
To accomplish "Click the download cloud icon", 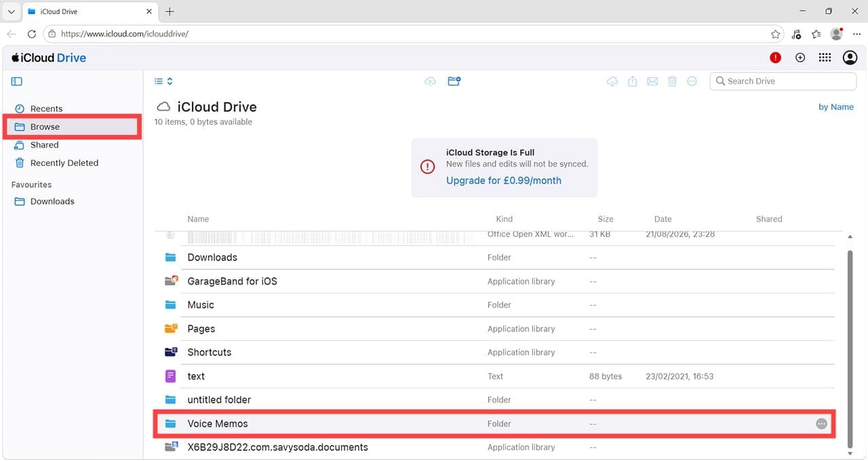I will (x=612, y=81).
